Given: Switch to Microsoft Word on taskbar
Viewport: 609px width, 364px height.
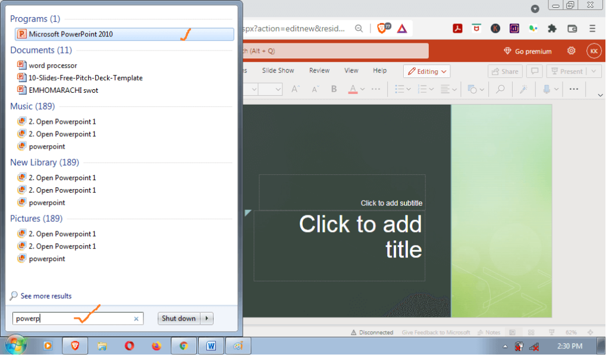Looking at the screenshot, I should click(x=211, y=346).
